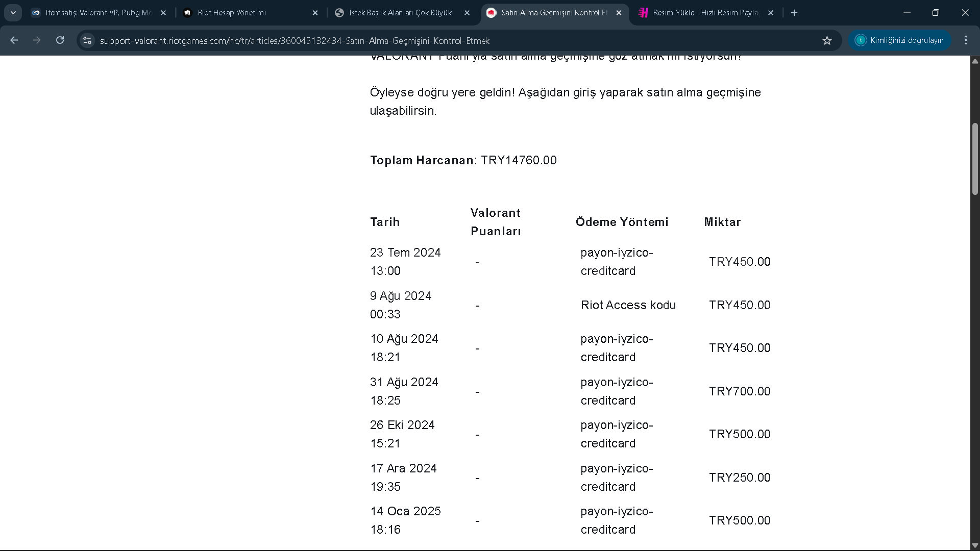This screenshot has width=980, height=551.
Task: Click Kimliğinizi doğrulayın profile button
Action: 900,40
